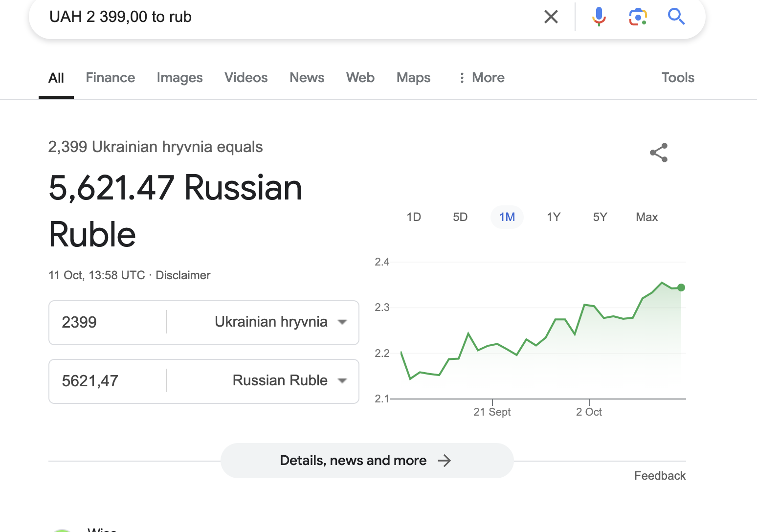This screenshot has width=757, height=532.
Task: Share the currency conversion result
Action: tap(659, 153)
